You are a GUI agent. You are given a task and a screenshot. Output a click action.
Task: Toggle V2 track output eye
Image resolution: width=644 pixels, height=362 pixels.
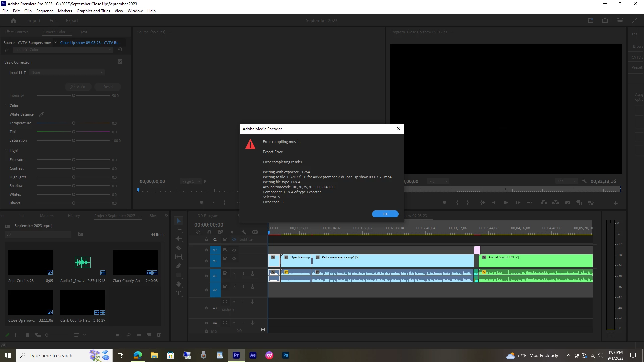pos(234,250)
